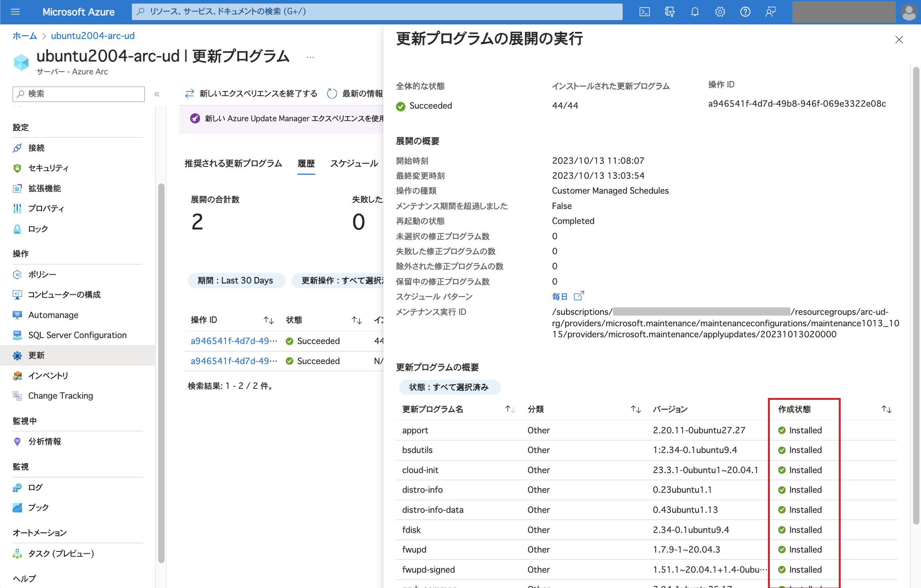Launch Cloud Shell from the top bar
Image resolution: width=921 pixels, height=588 pixels.
coord(644,12)
